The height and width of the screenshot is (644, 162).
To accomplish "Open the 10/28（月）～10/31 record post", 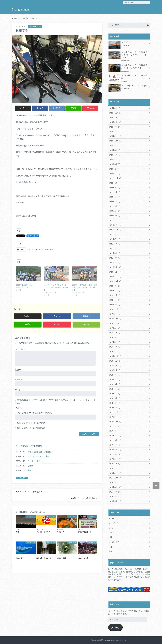I will pyautogui.click(x=129, y=78).
